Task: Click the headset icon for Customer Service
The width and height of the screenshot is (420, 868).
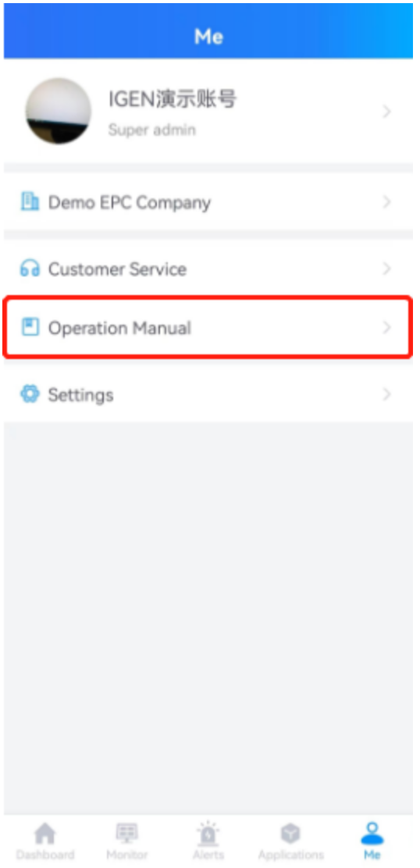Action: (30, 269)
